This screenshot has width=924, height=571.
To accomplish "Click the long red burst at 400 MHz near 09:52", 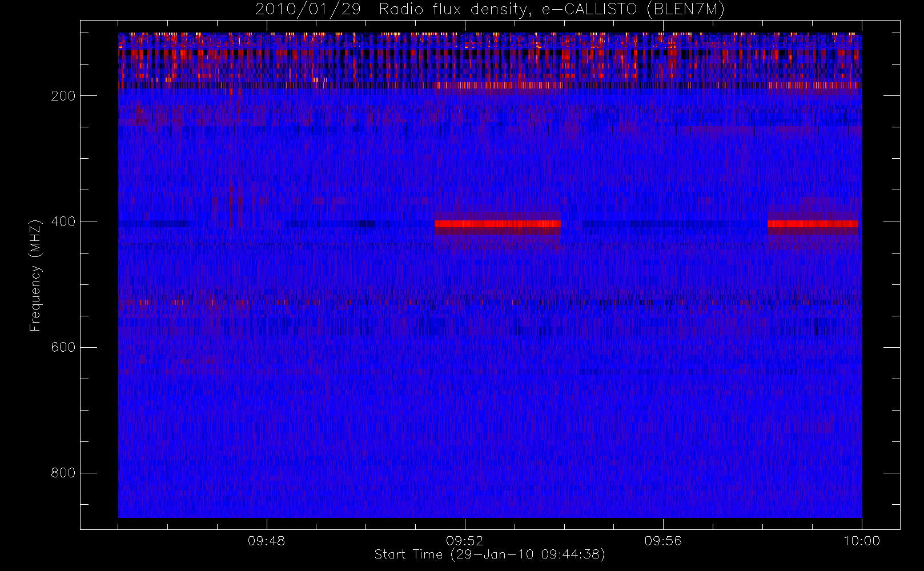I will 497,224.
